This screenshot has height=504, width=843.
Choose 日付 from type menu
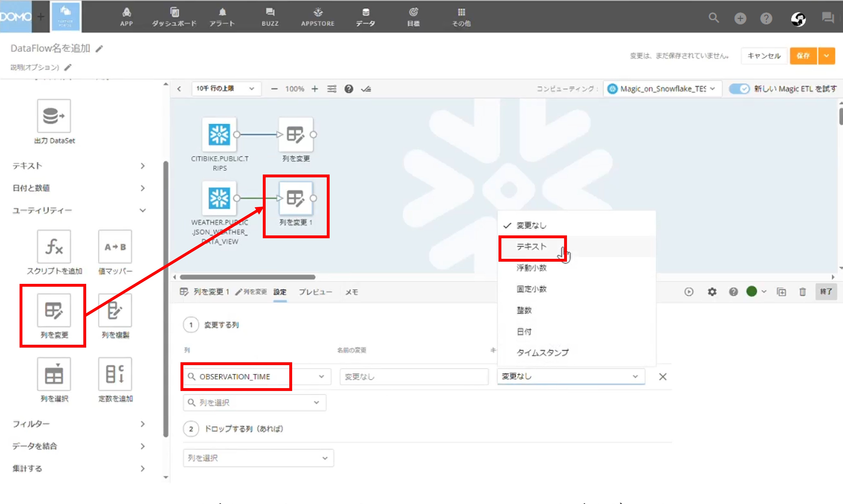(x=577, y=332)
